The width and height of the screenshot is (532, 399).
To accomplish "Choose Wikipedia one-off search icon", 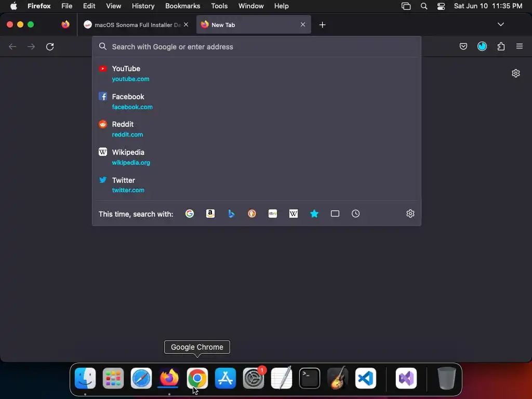I will [294, 214].
